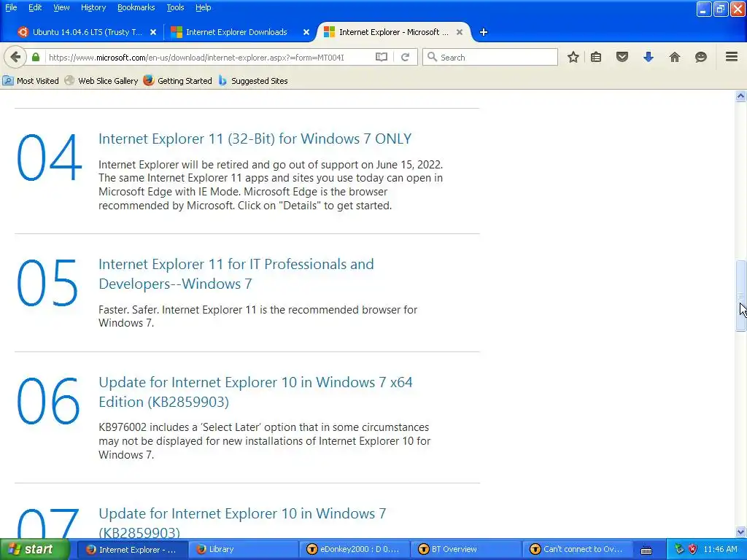Close the Internet Explorer Downloads tab

pyautogui.click(x=306, y=32)
